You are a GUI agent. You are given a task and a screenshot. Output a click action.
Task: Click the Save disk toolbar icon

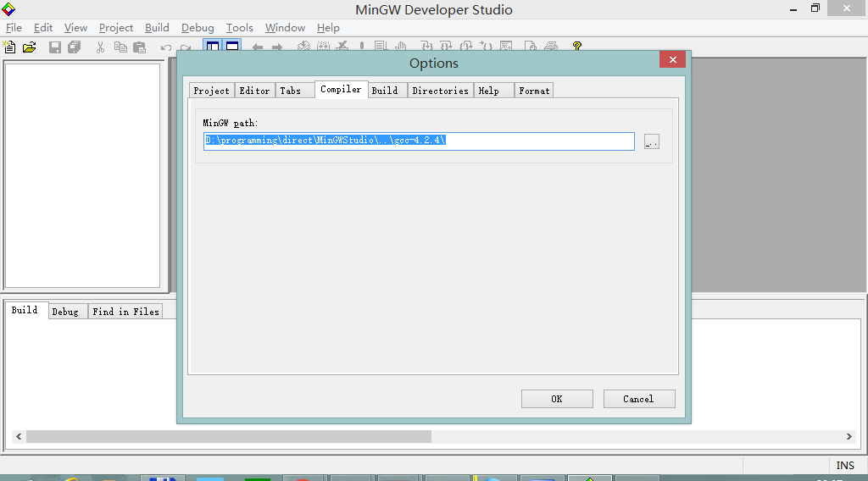pyautogui.click(x=55, y=47)
